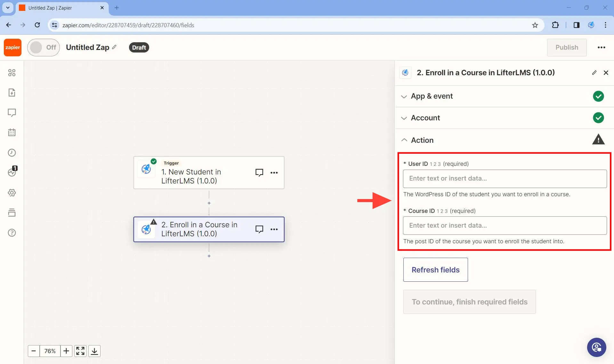Image resolution: width=614 pixels, height=364 pixels.
Task: Open new browser tab
Action: [117, 8]
